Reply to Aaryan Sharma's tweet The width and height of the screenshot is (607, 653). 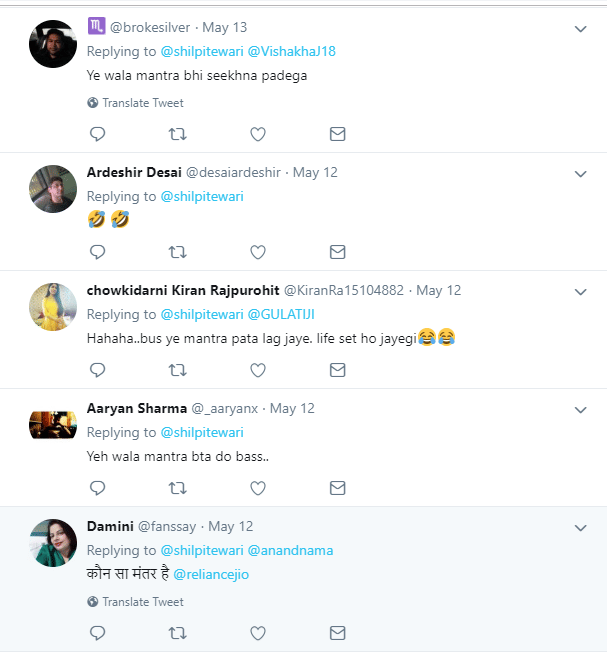(97, 488)
